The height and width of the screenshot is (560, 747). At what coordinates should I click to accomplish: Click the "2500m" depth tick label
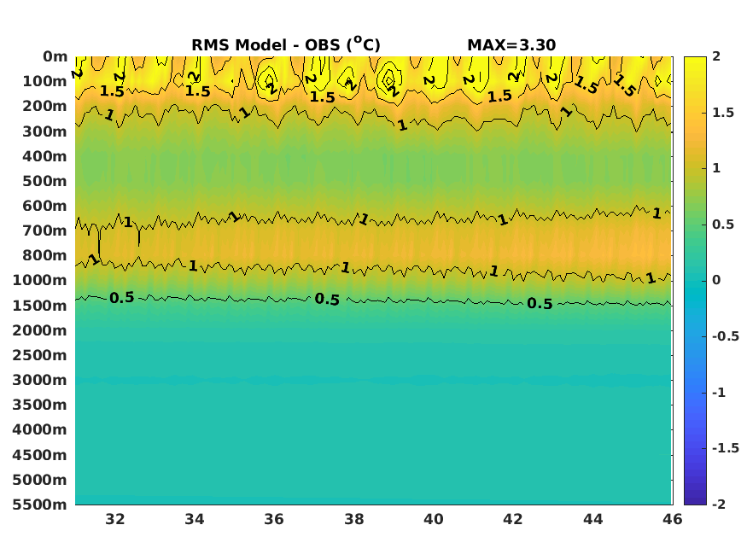[40, 355]
